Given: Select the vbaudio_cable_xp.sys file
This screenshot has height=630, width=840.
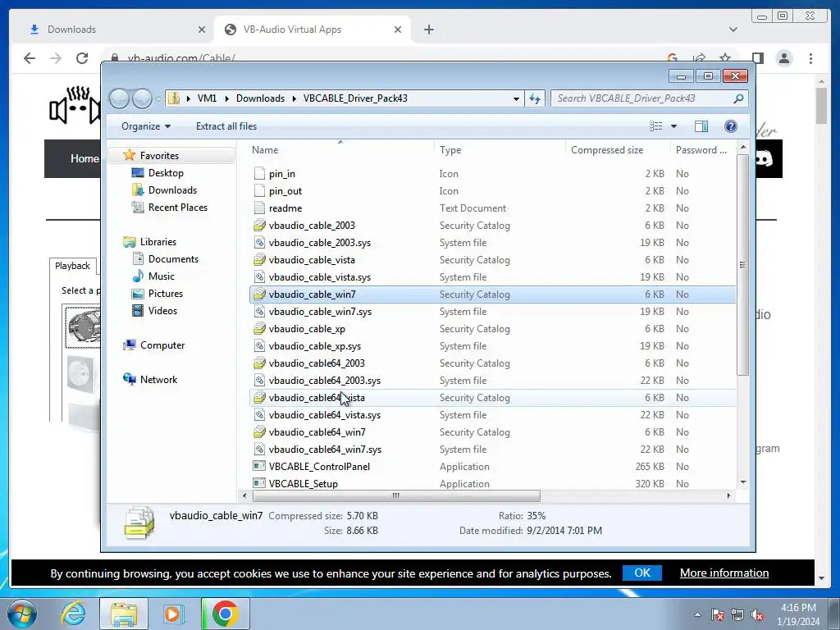Looking at the screenshot, I should pyautogui.click(x=492, y=346).
